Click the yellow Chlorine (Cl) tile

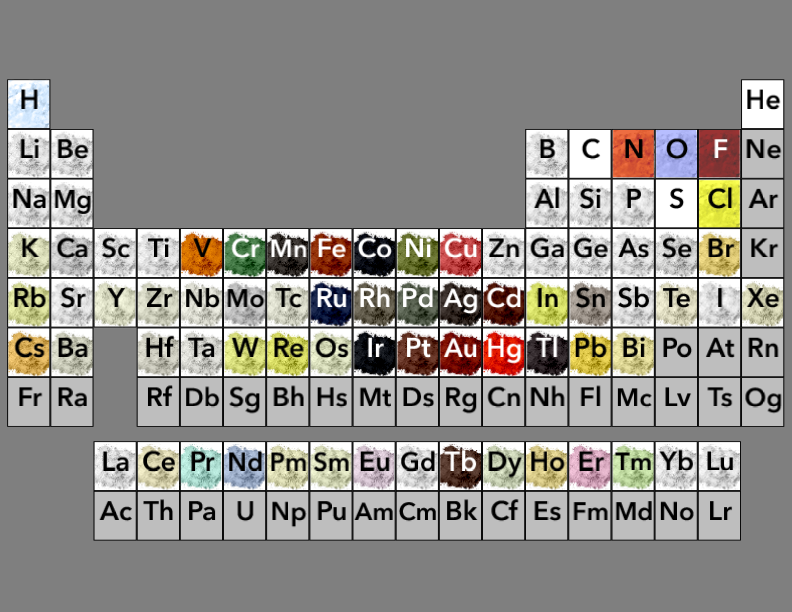(720, 200)
